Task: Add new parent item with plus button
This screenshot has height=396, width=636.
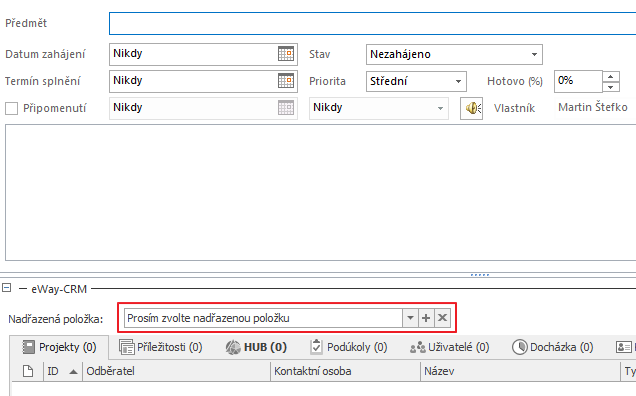Action: click(x=426, y=318)
